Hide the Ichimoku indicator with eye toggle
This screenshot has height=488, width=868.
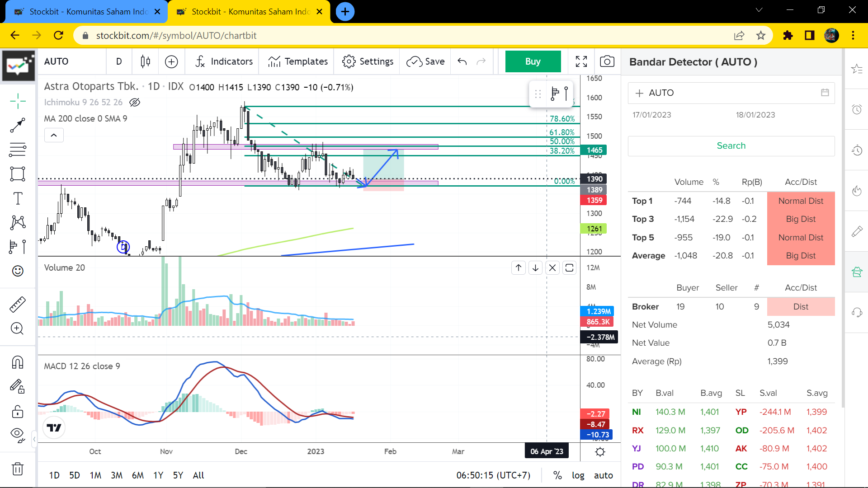point(134,103)
